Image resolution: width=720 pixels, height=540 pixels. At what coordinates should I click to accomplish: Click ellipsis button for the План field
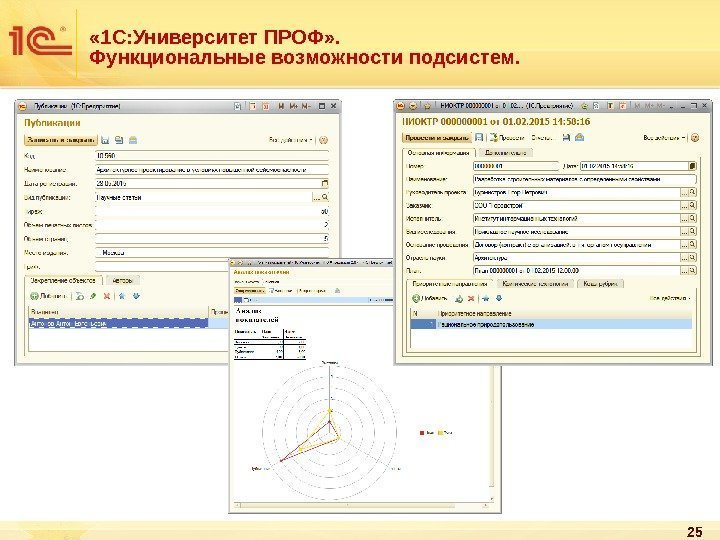[684, 270]
